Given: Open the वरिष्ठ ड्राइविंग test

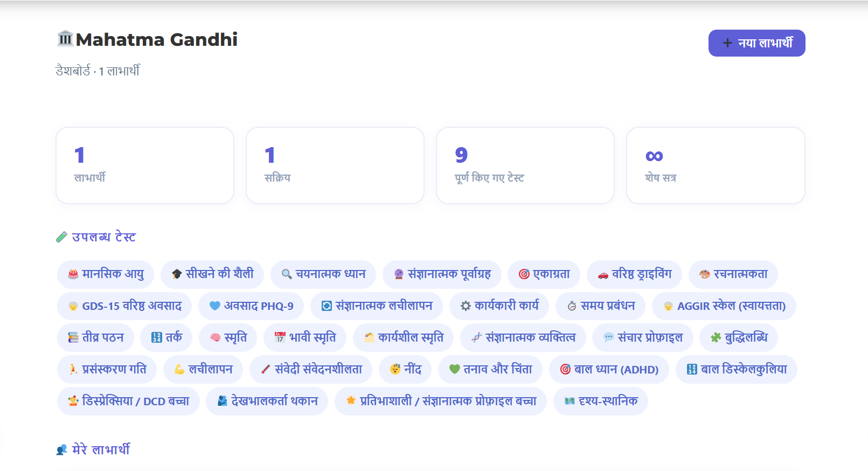Looking at the screenshot, I should click(634, 274).
